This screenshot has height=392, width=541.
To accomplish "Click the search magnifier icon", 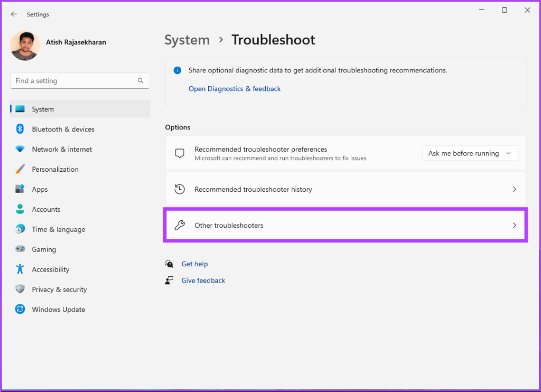I will tap(141, 81).
